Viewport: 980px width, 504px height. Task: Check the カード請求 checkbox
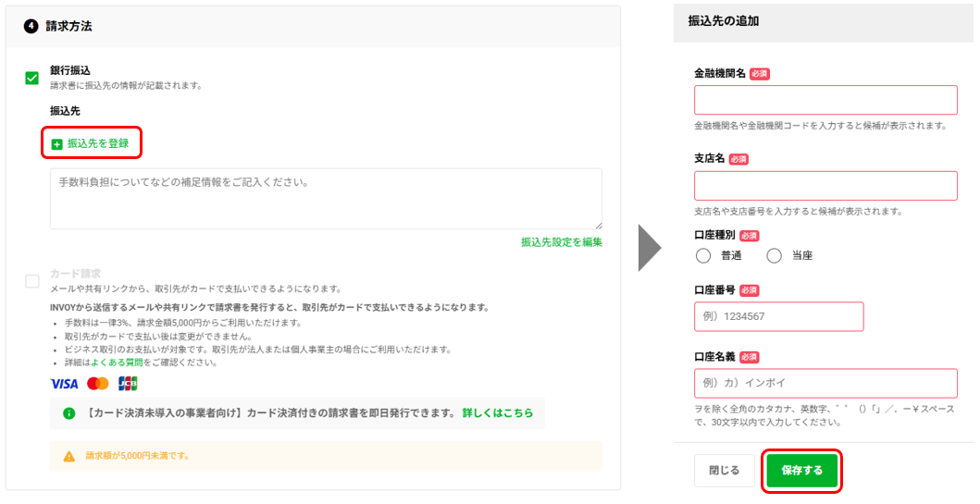[31, 281]
